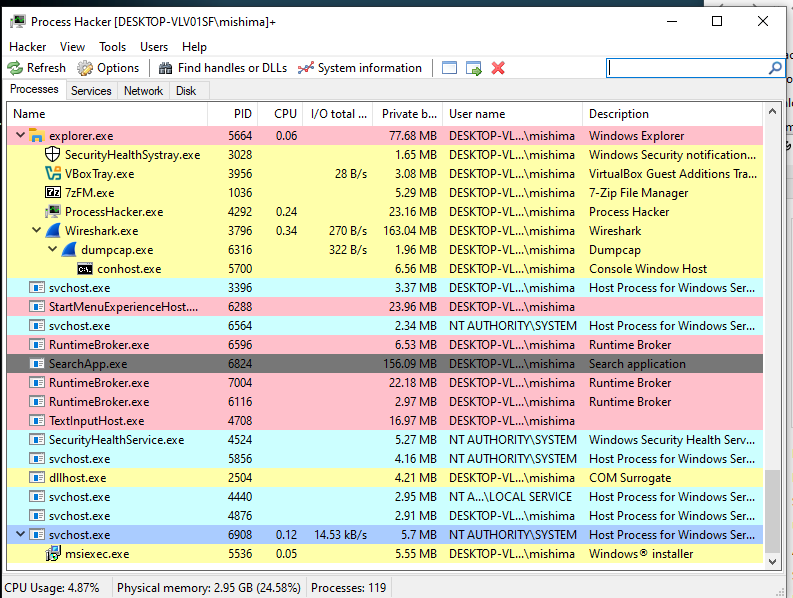Click the dllhost.exe process icon
793x598 pixels.
(x=36, y=478)
